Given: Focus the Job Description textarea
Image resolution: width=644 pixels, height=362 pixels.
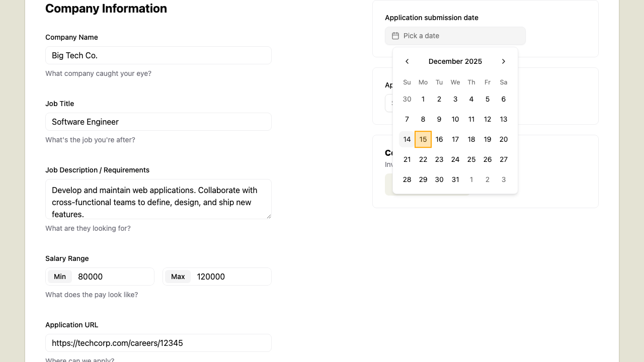Looking at the screenshot, I should (x=158, y=199).
